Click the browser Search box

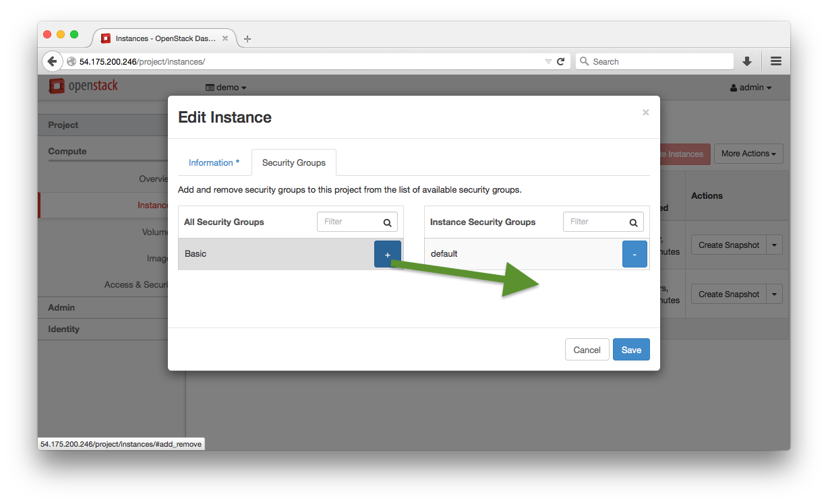[x=657, y=61]
